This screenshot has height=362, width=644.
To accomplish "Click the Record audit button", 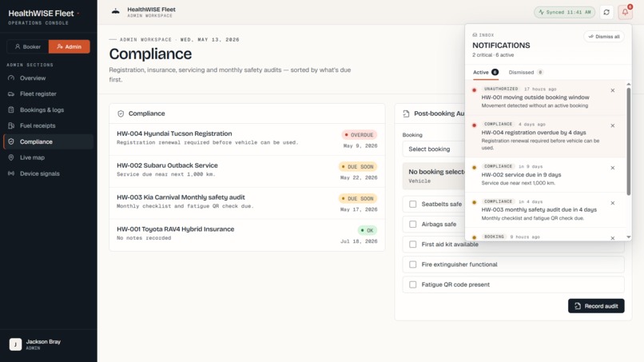I will click(596, 306).
